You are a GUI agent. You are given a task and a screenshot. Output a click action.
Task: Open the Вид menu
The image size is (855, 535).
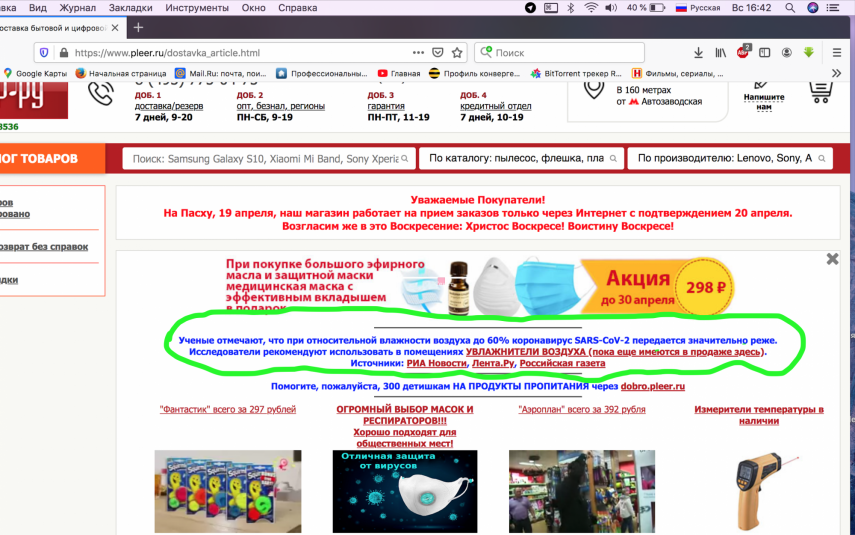(38, 8)
